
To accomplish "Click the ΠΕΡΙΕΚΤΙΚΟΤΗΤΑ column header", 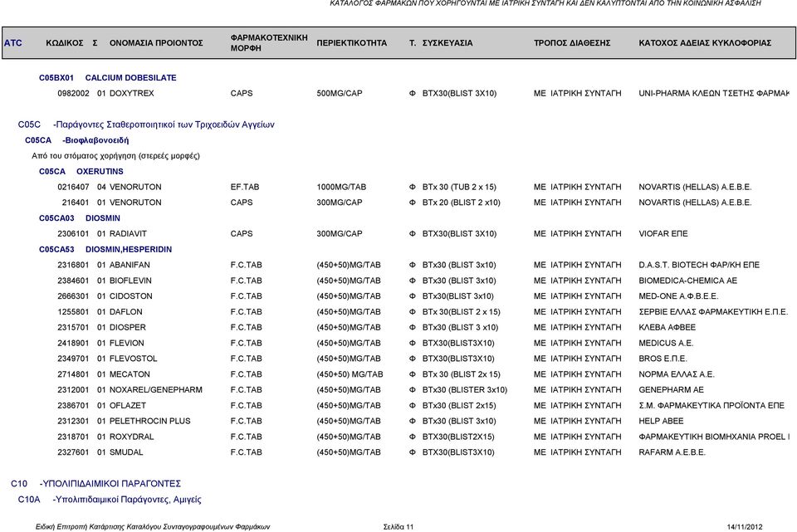I will point(352,42).
